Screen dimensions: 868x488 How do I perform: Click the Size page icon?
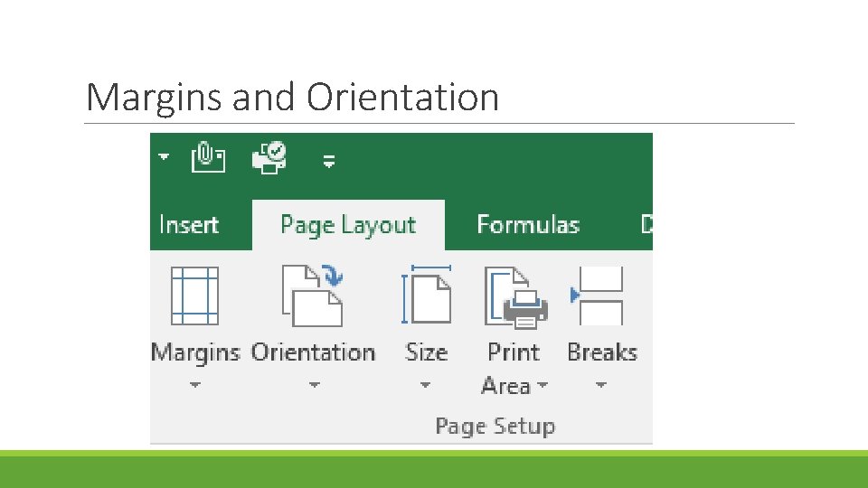pos(426,295)
